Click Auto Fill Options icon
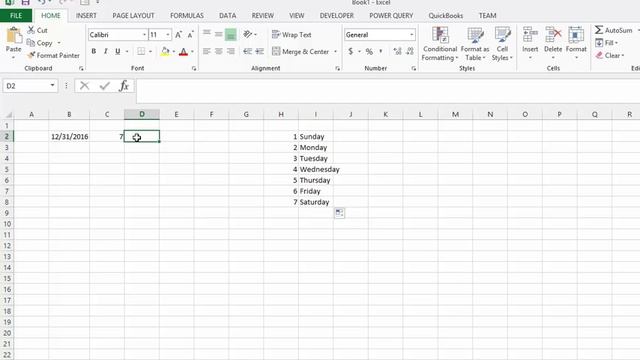Image resolution: width=640 pixels, height=360 pixels. click(339, 213)
